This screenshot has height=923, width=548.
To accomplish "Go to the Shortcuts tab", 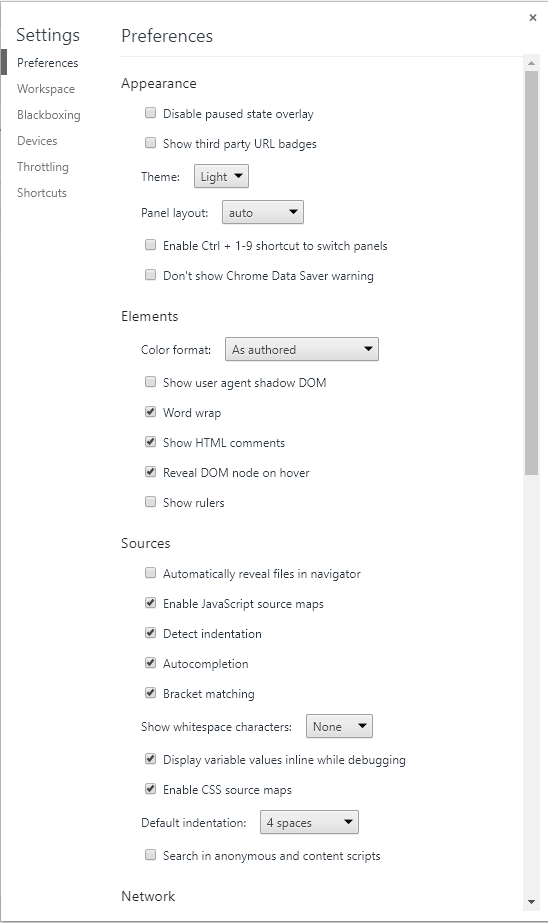I will coord(42,192).
